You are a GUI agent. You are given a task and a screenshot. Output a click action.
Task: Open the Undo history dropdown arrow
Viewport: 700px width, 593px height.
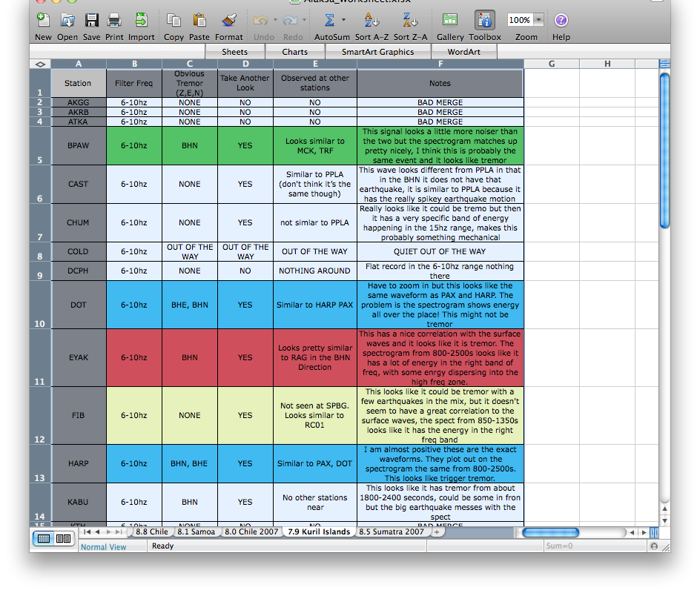tap(275, 19)
